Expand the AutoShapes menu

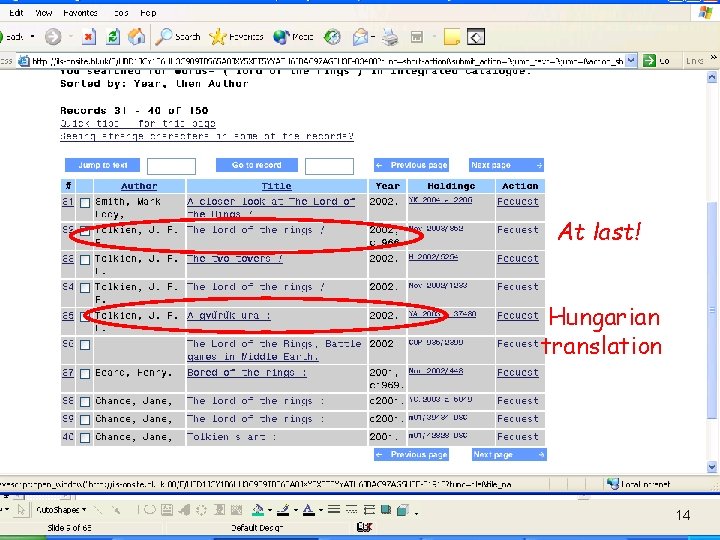[x=61, y=510]
